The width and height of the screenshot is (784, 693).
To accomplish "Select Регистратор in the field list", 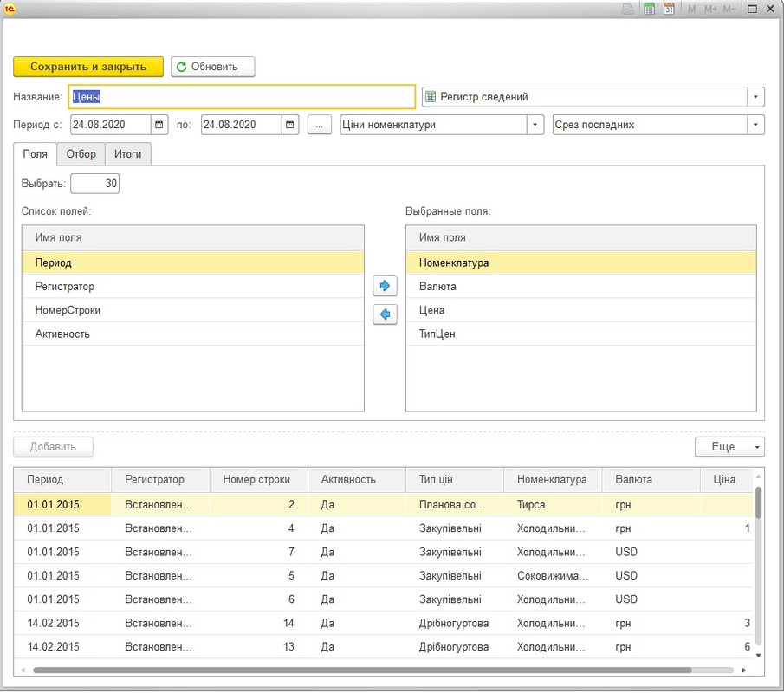I will (65, 287).
